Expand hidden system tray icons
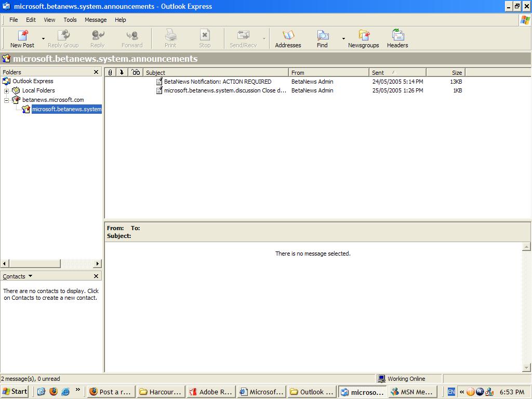Viewport: 532px width, 399px height. click(462, 392)
